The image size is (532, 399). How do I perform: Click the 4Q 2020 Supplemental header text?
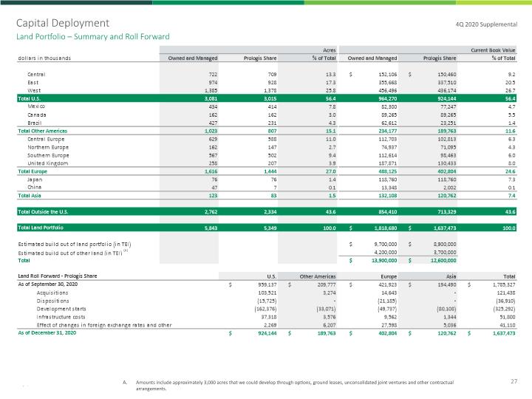pos(486,24)
